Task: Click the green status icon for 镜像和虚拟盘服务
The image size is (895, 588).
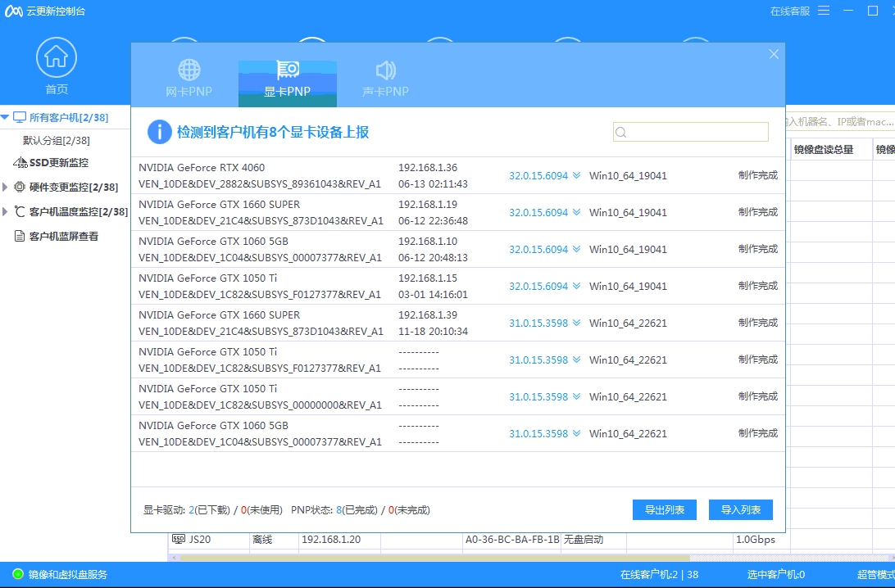Action: tap(18, 574)
